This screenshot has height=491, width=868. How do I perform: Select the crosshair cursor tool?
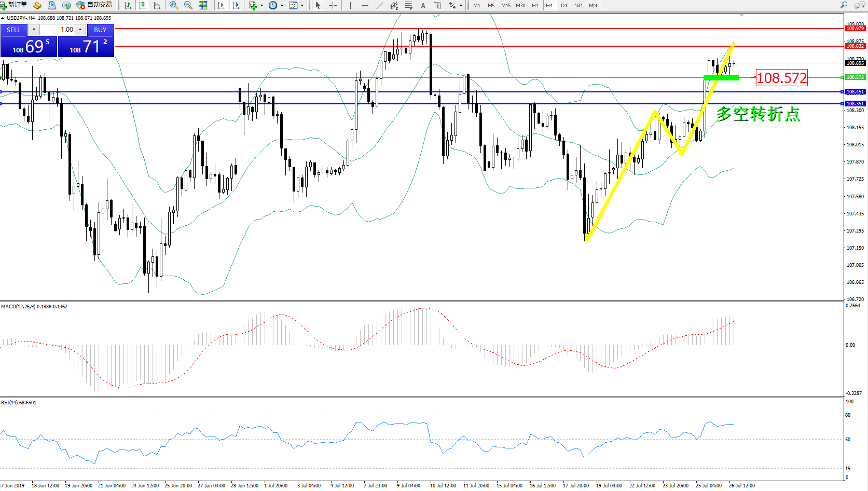click(x=333, y=5)
